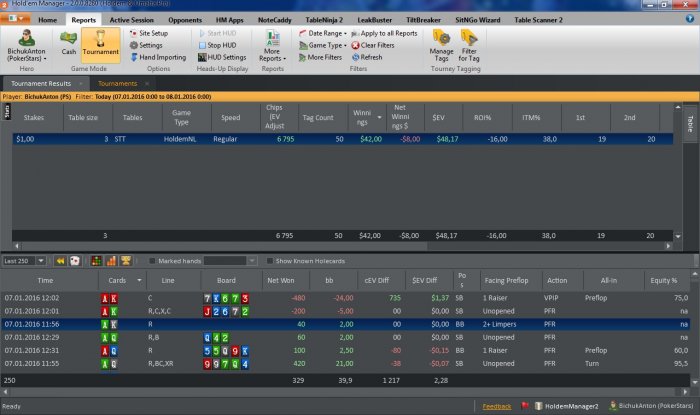Open the BichukAnton hero selector
Image resolution: width=700 pixels, height=415 pixels.
tap(26, 45)
